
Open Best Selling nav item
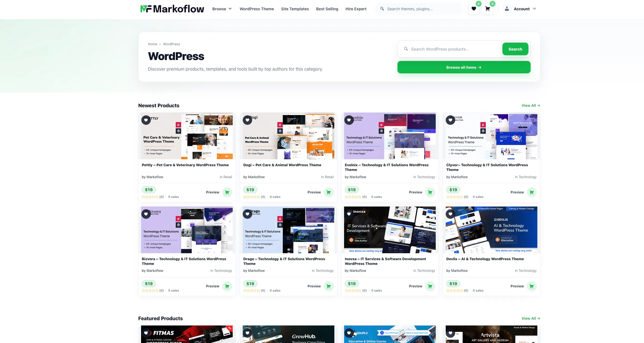(x=327, y=9)
